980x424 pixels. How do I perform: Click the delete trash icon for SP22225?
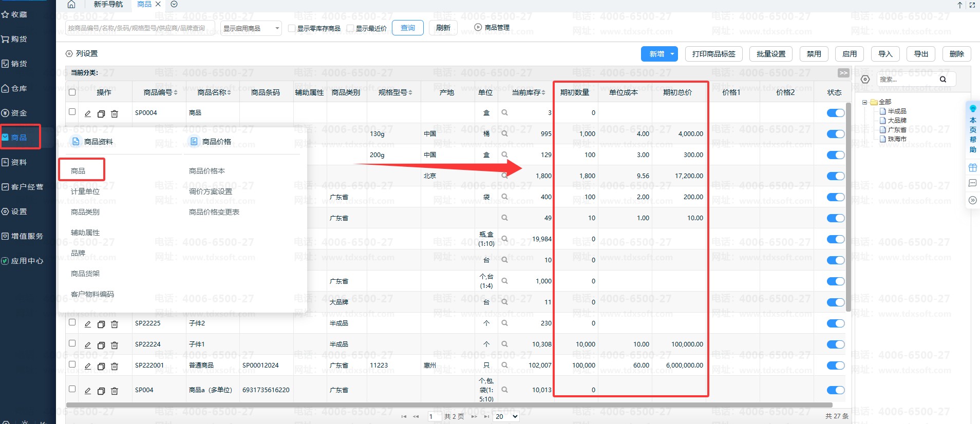click(x=115, y=324)
